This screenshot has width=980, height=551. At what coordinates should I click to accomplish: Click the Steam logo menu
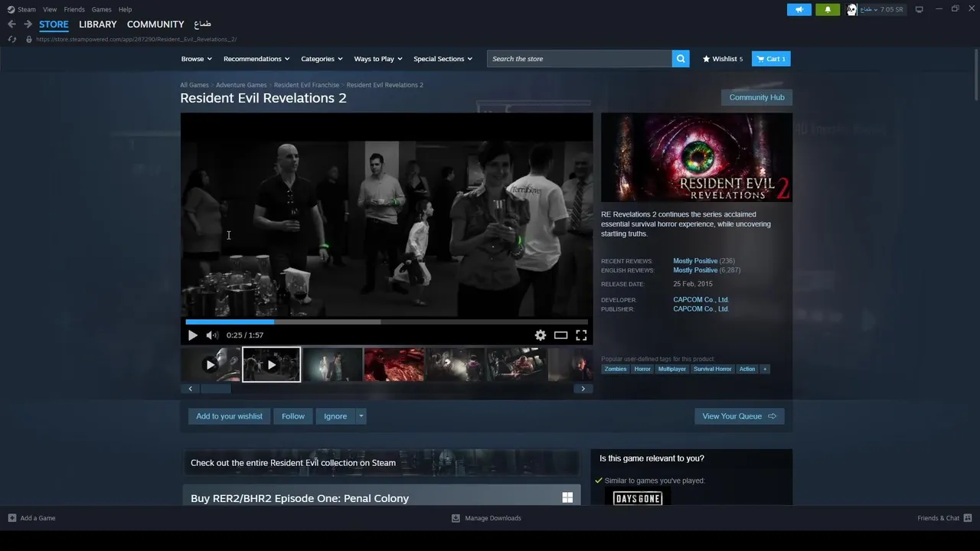[x=21, y=9]
